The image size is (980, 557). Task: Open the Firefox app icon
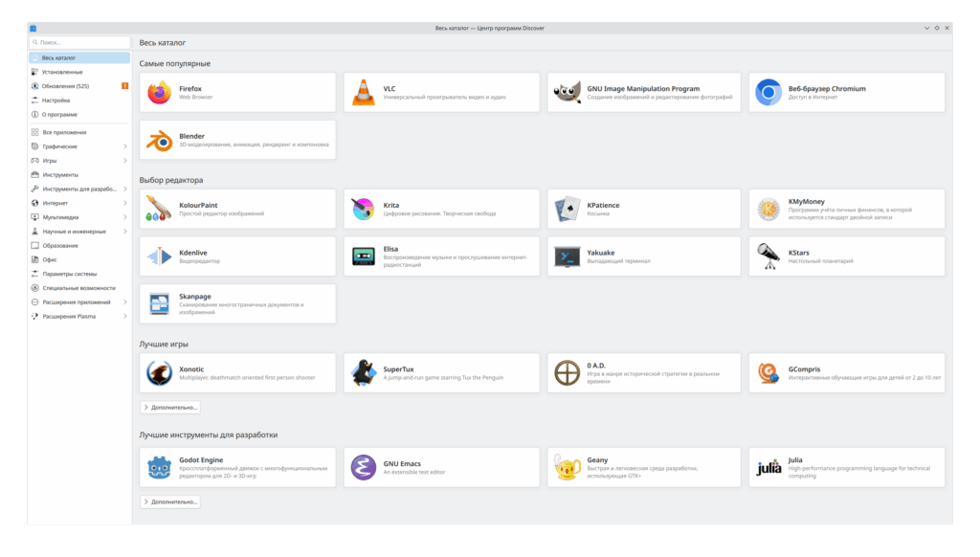160,93
